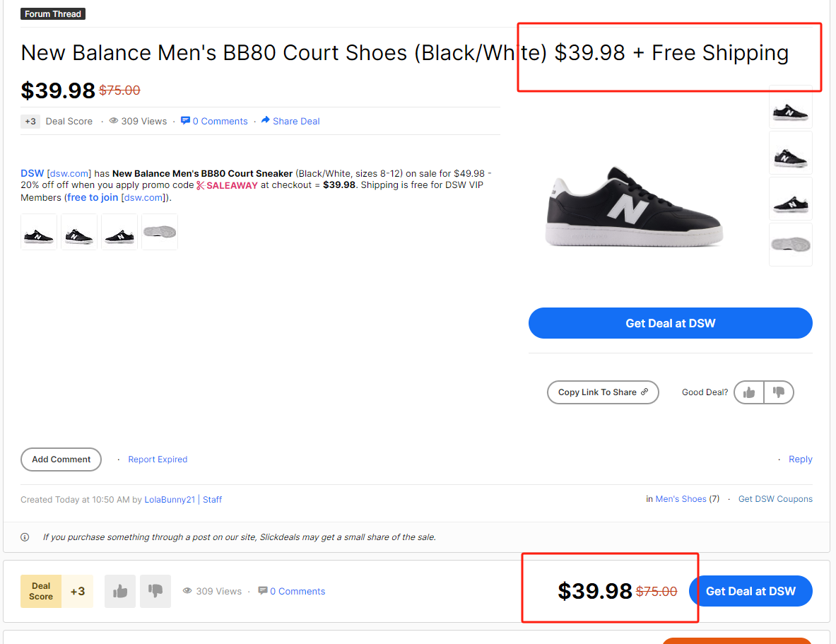Screen dimensions: 836x644
Task: Select the shoe sole thumbnail below description
Action: [160, 232]
